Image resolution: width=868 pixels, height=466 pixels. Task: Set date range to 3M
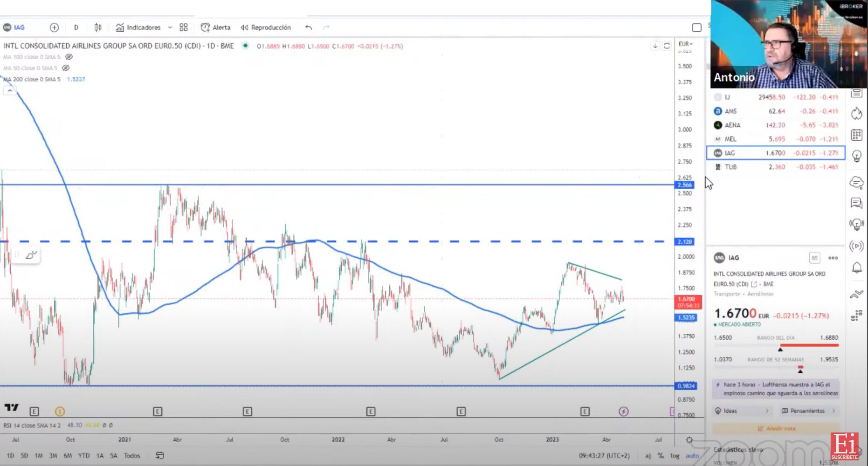[53, 456]
